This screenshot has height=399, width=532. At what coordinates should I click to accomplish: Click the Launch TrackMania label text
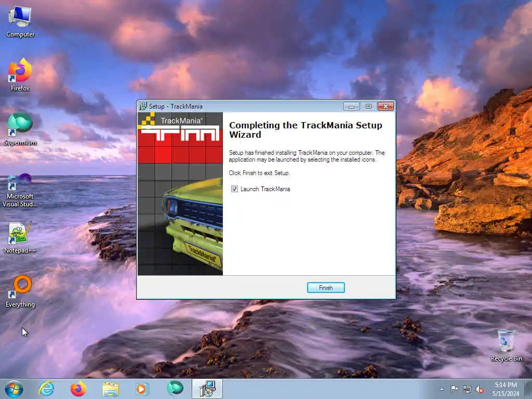pos(265,189)
